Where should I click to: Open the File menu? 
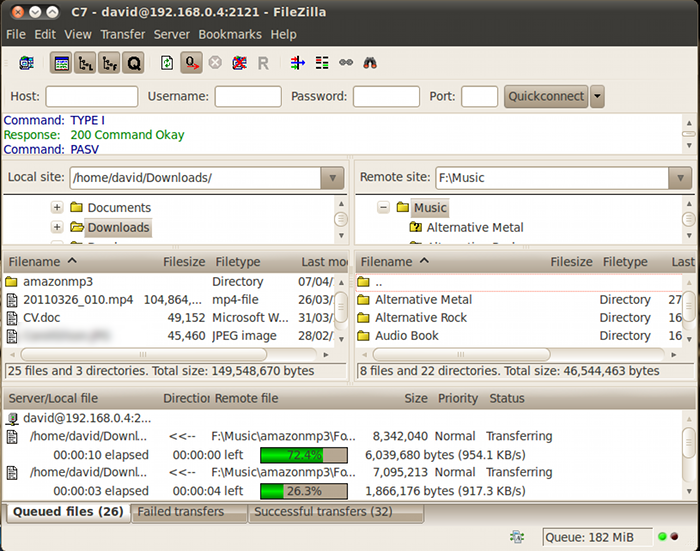16,34
